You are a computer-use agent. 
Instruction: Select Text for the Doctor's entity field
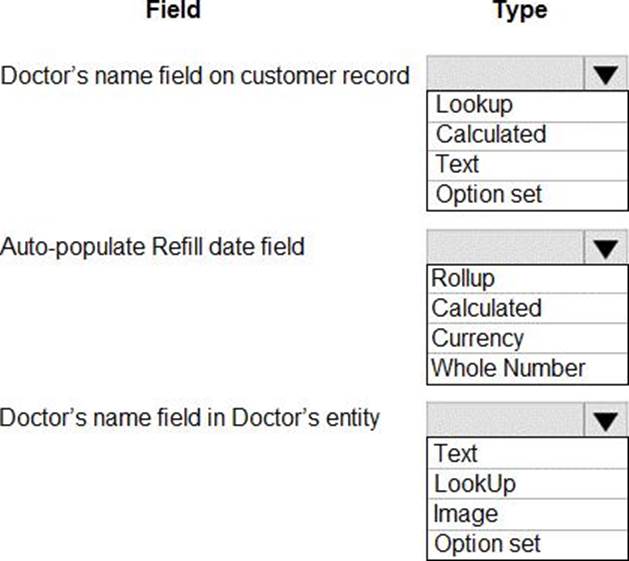coord(455,454)
